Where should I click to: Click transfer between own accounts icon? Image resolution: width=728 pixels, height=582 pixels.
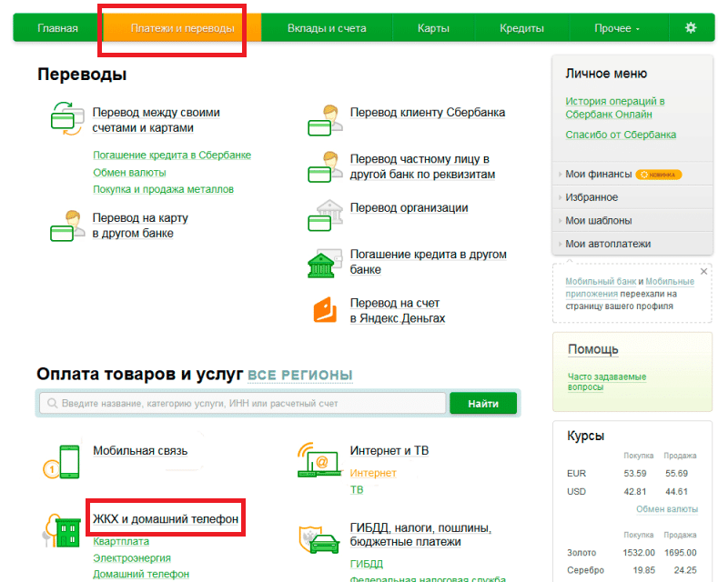[x=67, y=119]
